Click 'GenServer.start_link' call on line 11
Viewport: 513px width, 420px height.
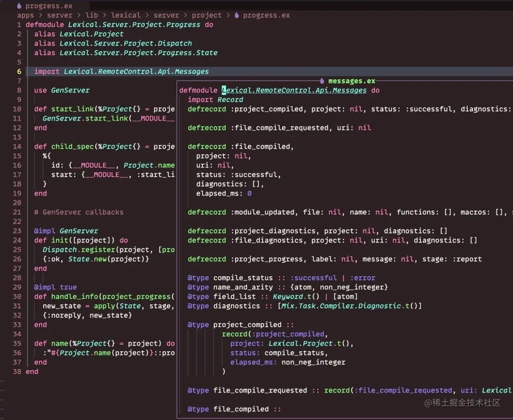[85, 118]
